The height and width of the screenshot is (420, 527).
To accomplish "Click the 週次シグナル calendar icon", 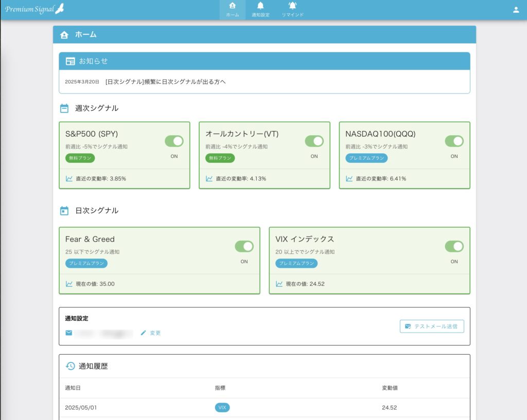I will pyautogui.click(x=64, y=108).
